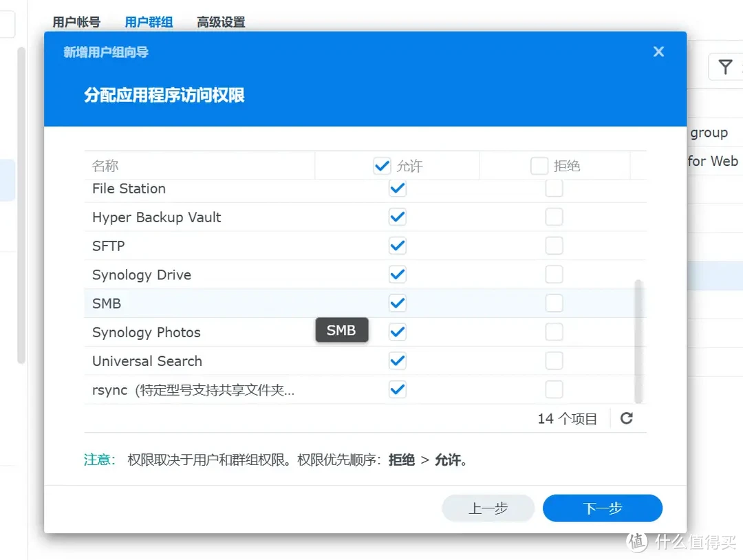
Task: Open the 高级设置 tab
Action: click(x=220, y=21)
